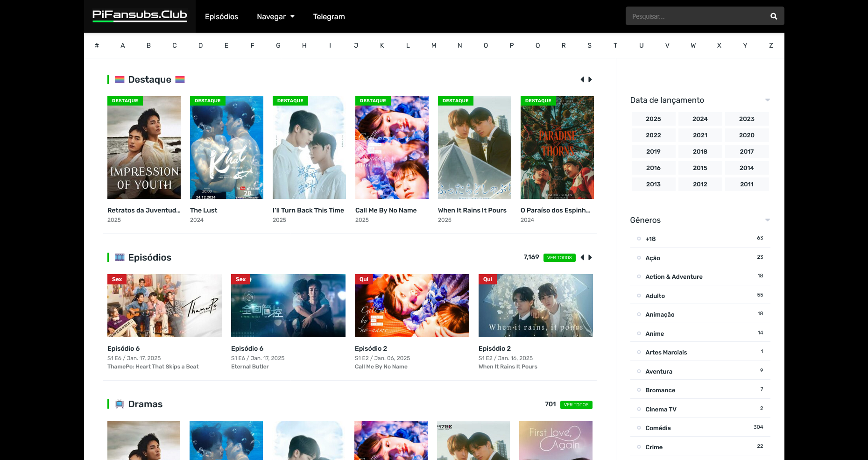
Task: Click next arrow in Episódios section
Action: pyautogui.click(x=590, y=257)
